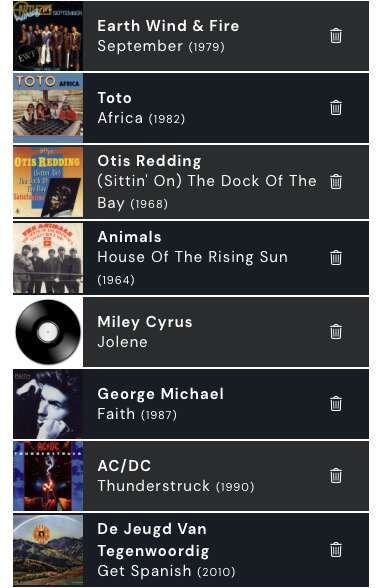Select the September (1979) song title
The image size is (380, 588).
coord(161,46)
